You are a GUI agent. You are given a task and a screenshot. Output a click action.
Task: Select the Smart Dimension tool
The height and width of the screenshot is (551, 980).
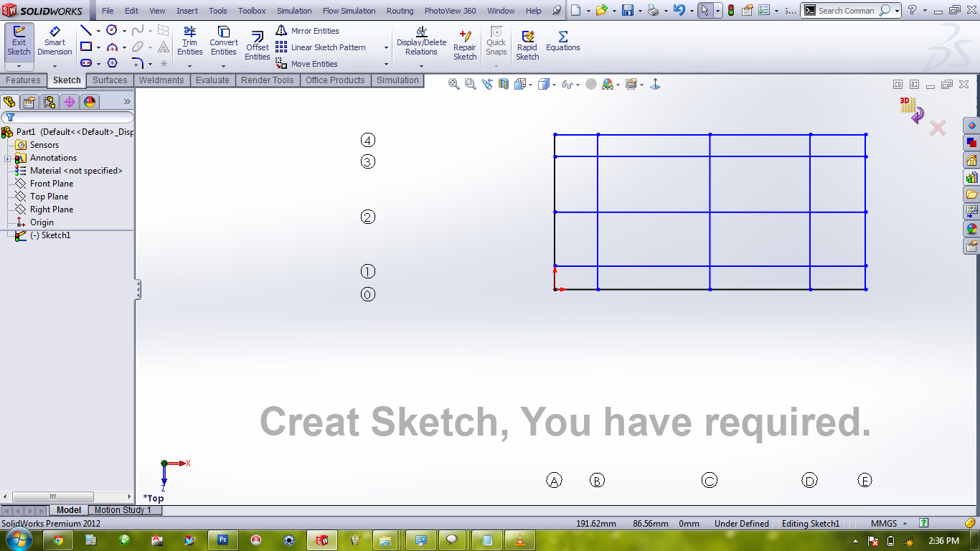click(x=55, y=43)
